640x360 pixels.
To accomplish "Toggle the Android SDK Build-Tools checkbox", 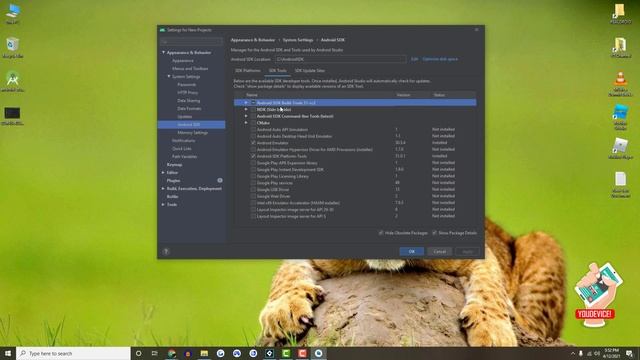I will point(253,103).
